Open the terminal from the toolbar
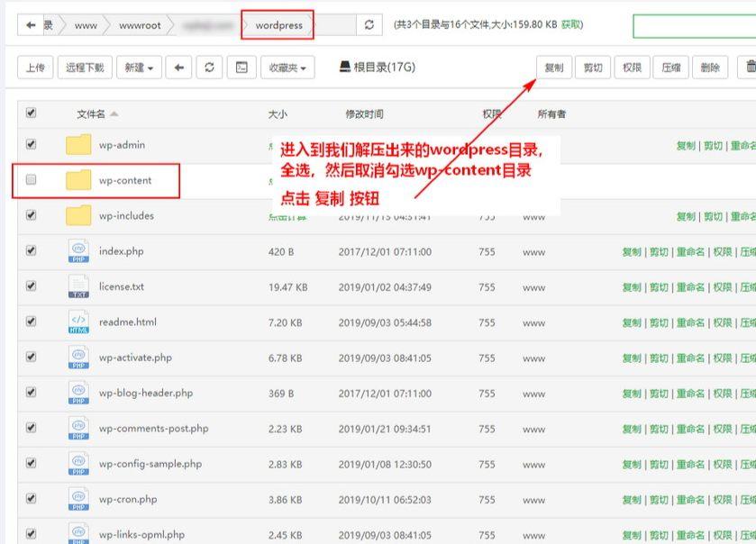 [x=241, y=68]
